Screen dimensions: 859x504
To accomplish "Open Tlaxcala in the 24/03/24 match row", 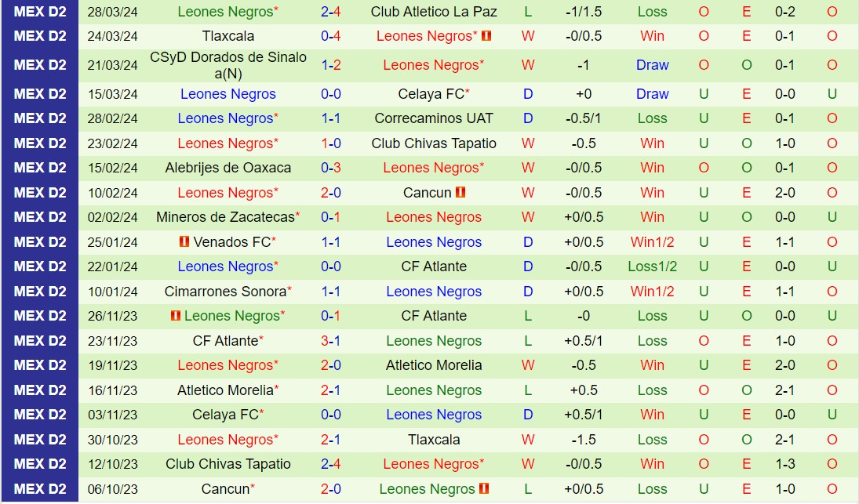I will [x=227, y=36].
